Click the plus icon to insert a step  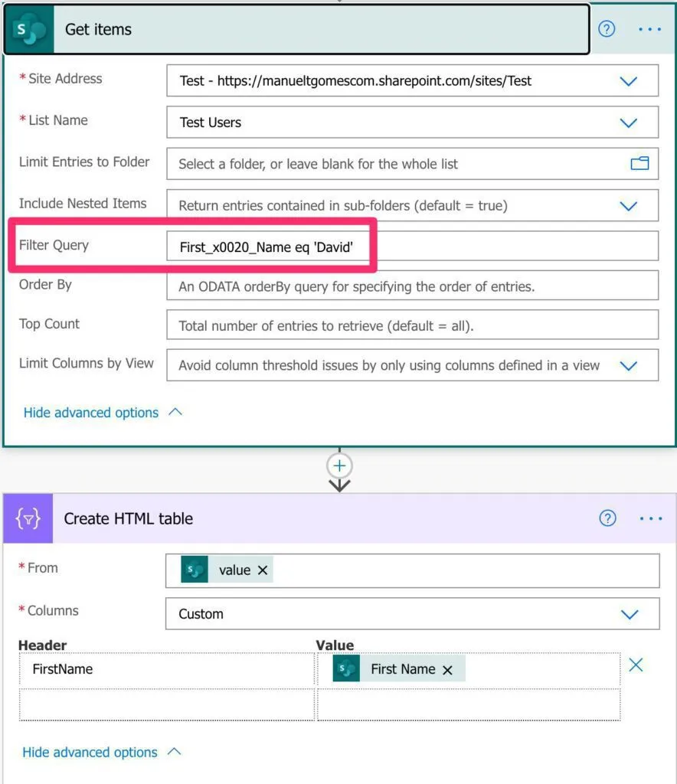[x=339, y=465]
